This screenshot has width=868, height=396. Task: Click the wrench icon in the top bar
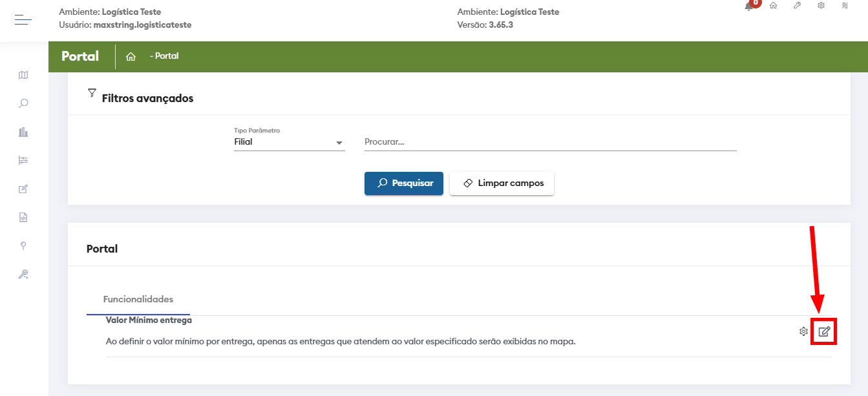(x=798, y=5)
